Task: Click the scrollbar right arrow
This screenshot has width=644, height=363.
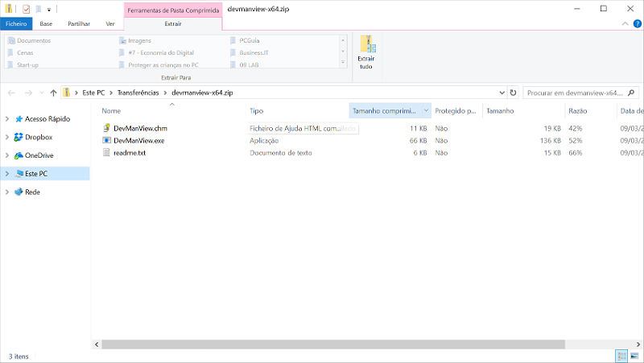Action: click(x=638, y=344)
